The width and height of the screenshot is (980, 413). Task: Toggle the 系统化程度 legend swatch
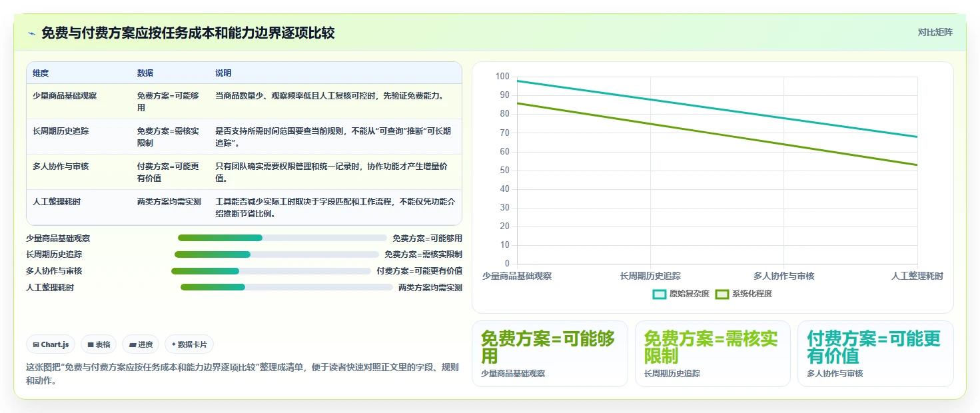(x=722, y=294)
